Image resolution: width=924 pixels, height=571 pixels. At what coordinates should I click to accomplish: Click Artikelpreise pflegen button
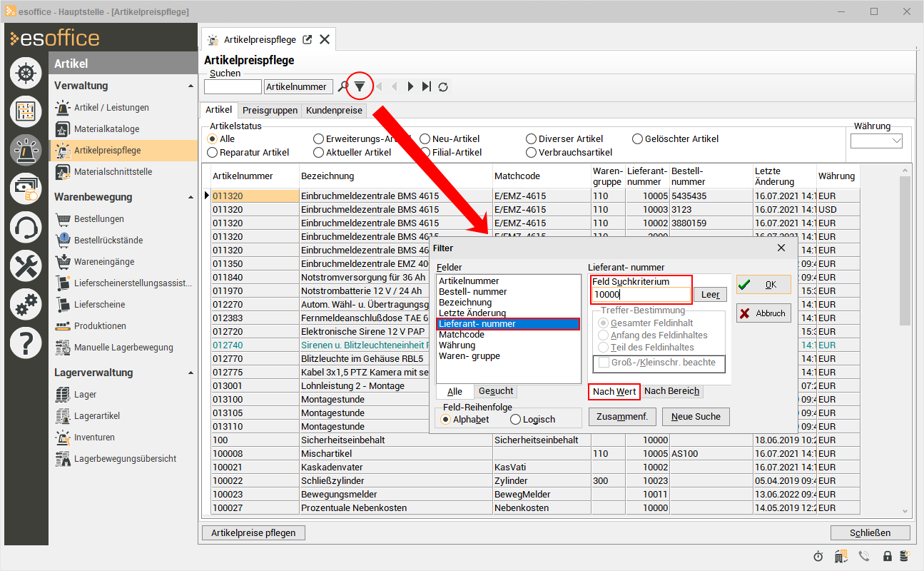(x=254, y=533)
